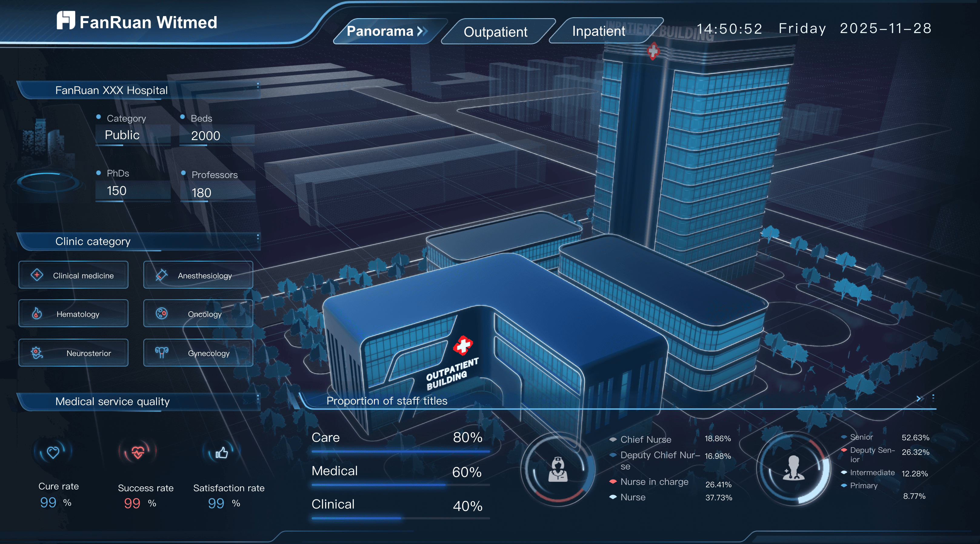
Task: Open the Clinical medicine category
Action: [x=73, y=275]
